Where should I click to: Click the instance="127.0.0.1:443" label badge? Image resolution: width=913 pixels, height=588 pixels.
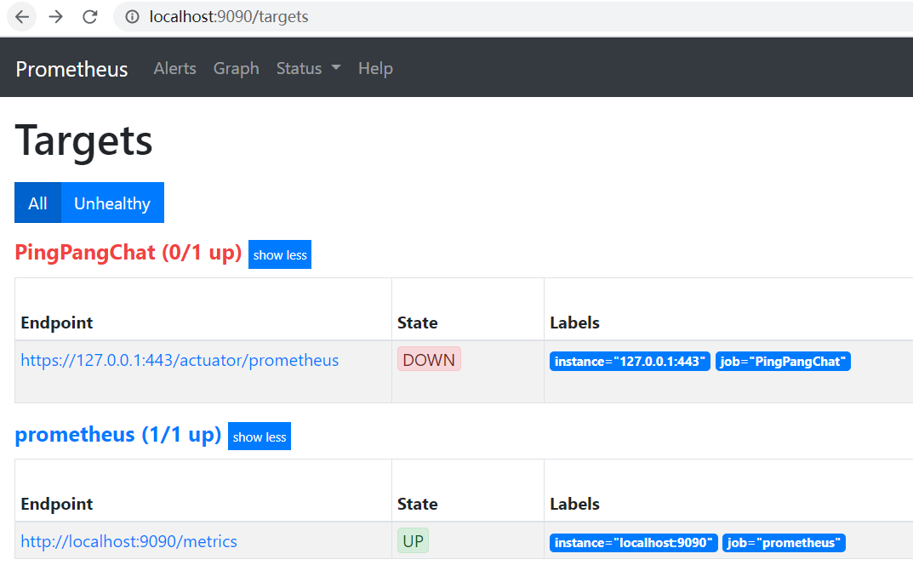tap(630, 362)
